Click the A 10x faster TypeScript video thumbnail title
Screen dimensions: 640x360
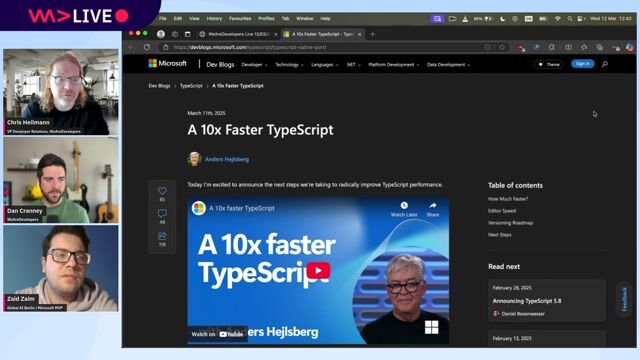[242, 209]
